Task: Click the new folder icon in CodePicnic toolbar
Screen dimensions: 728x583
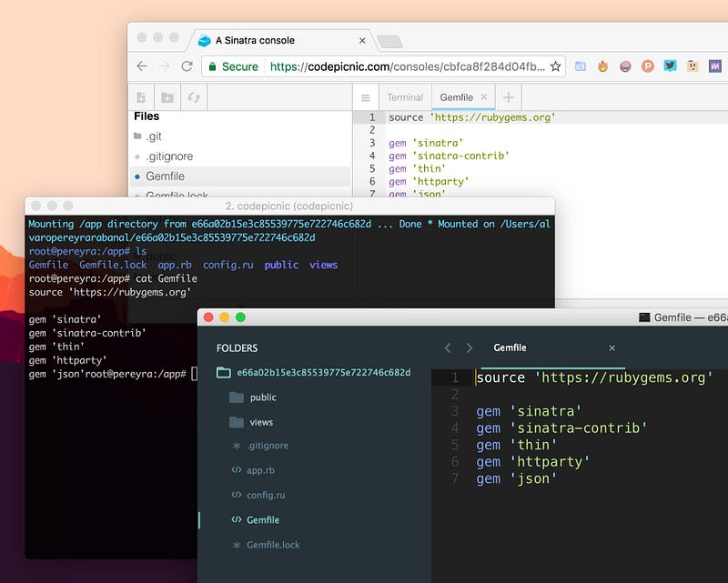Action: 167,97
